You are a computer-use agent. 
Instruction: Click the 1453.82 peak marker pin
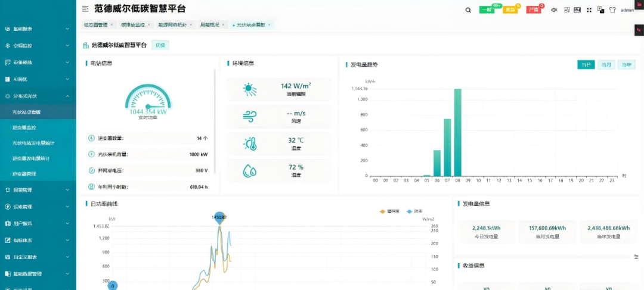click(219, 217)
